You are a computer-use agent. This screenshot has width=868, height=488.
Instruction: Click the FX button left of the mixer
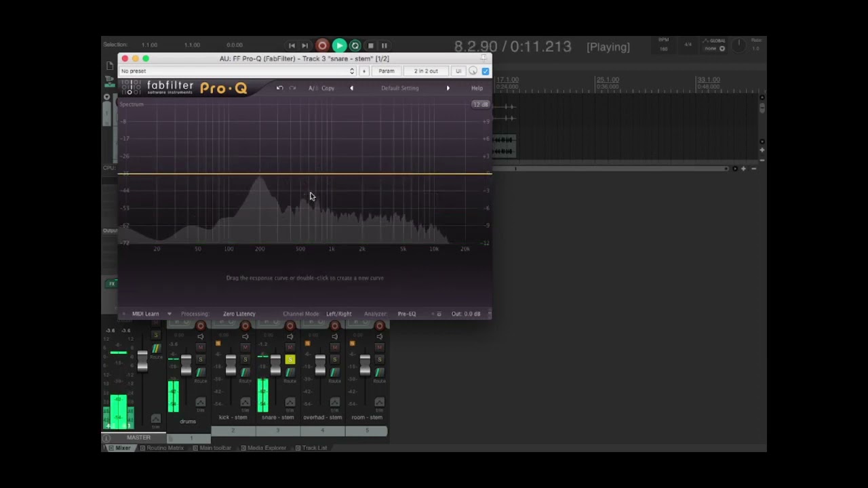112,283
